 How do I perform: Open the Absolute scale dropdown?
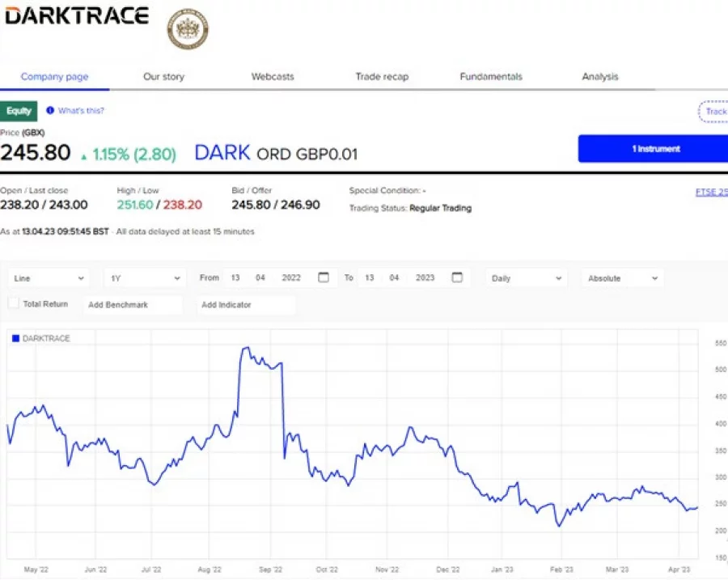[621, 277]
